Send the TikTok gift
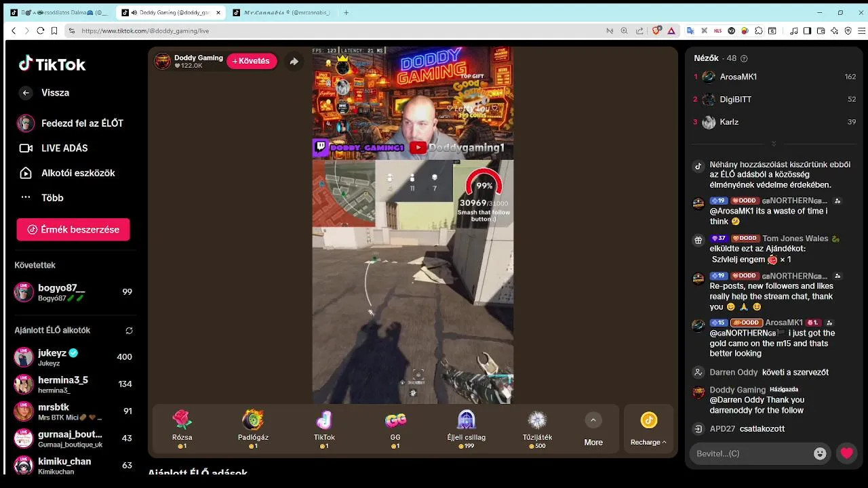This screenshot has width=868, height=488. coord(324,429)
